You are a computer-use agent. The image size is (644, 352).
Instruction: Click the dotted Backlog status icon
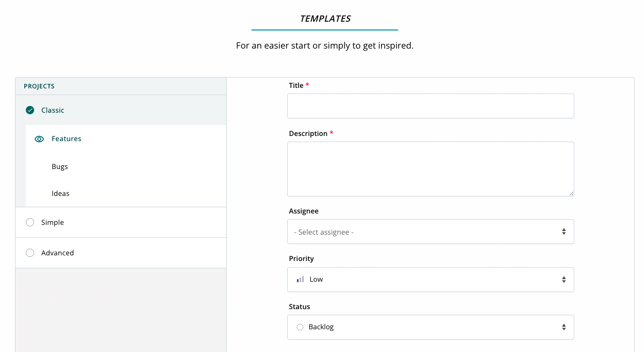[300, 327]
